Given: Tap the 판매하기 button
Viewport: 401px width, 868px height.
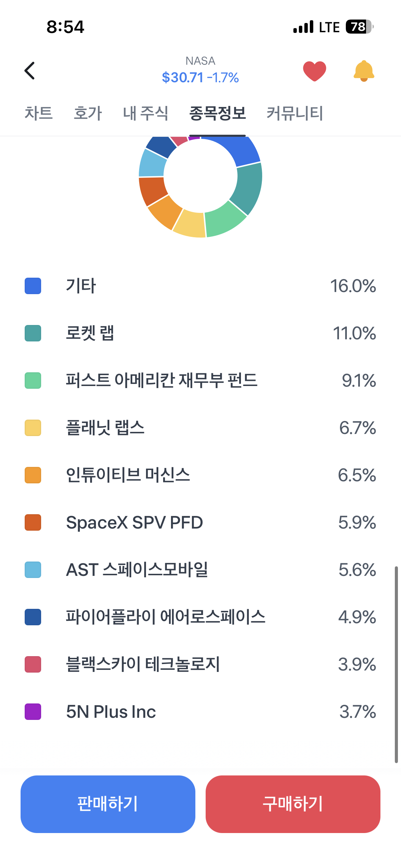Looking at the screenshot, I should tap(108, 804).
